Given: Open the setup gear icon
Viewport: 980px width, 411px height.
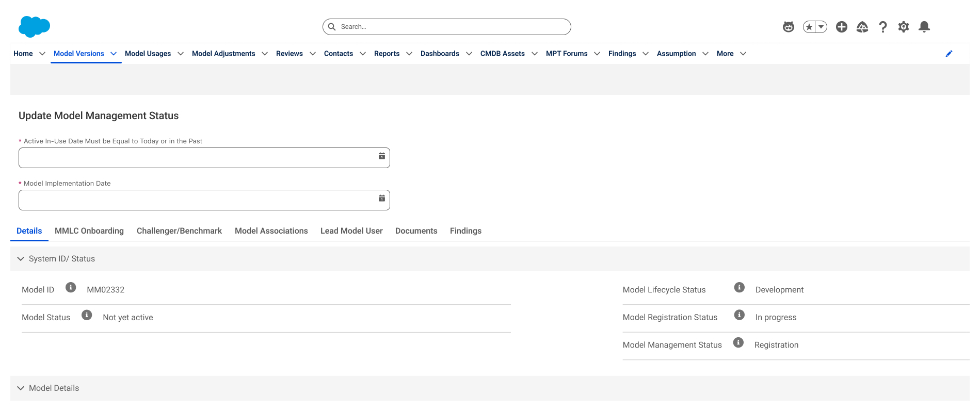Looking at the screenshot, I should [x=904, y=27].
